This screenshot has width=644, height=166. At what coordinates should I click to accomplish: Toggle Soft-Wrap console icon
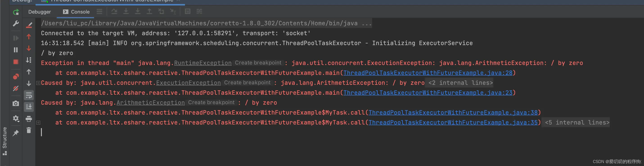pyautogui.click(x=29, y=95)
